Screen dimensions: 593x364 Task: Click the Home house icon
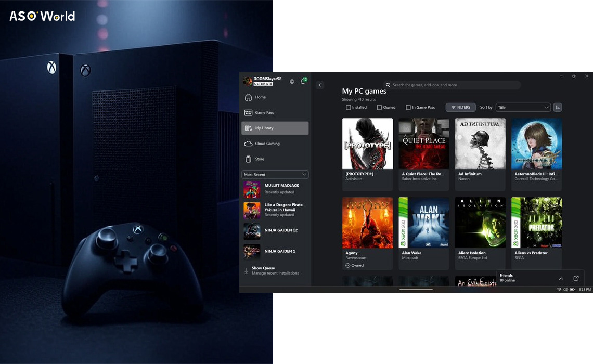point(248,97)
